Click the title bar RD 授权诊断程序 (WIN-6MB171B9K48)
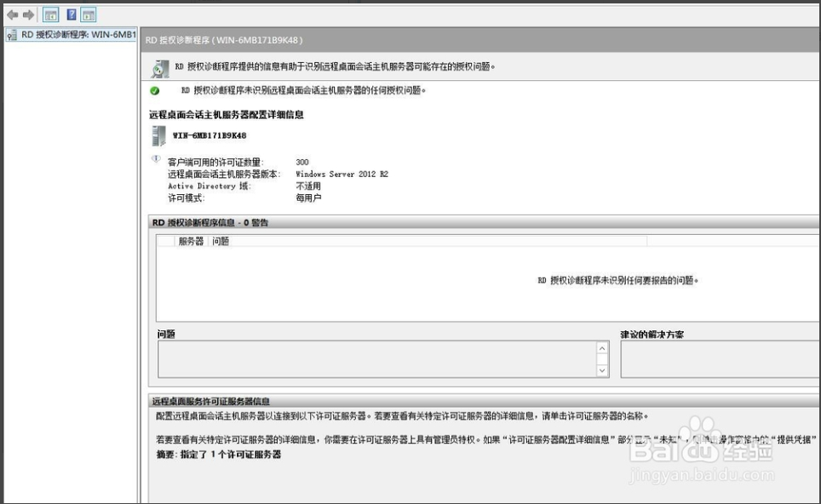 [224, 40]
